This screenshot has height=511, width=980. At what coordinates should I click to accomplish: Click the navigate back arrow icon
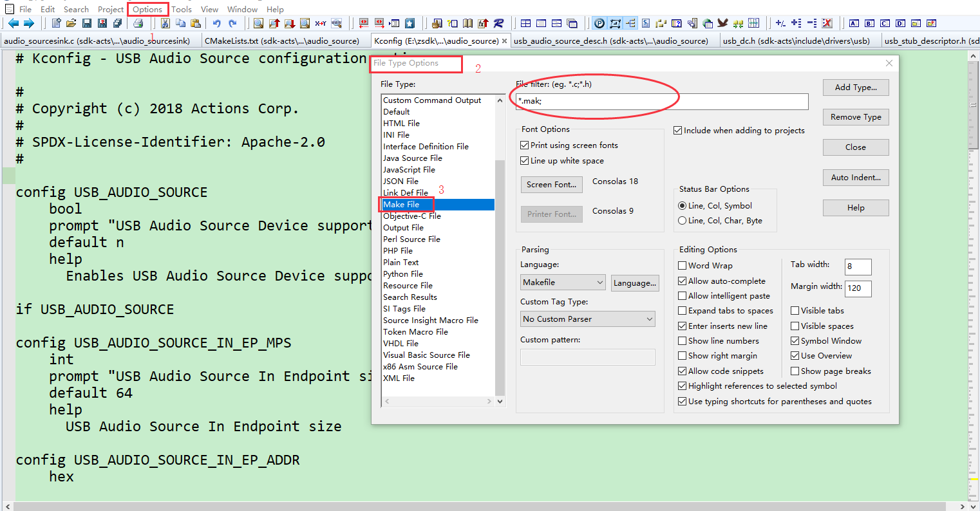click(14, 23)
